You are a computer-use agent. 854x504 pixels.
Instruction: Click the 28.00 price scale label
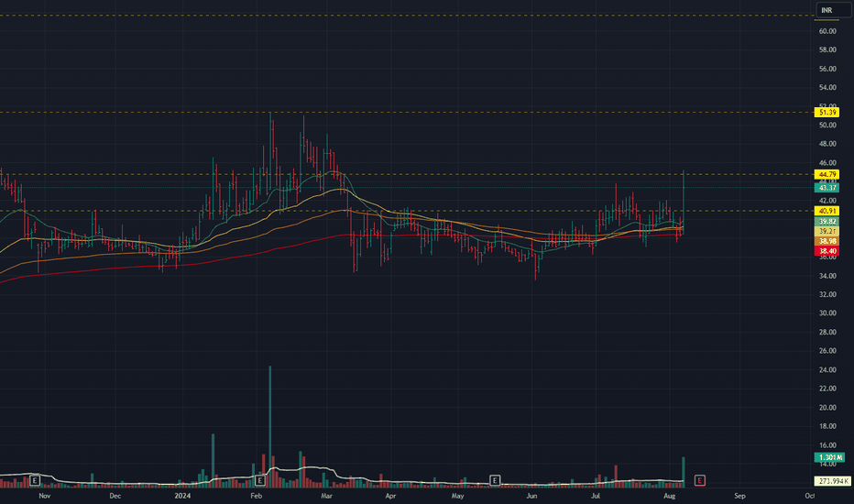(827, 332)
